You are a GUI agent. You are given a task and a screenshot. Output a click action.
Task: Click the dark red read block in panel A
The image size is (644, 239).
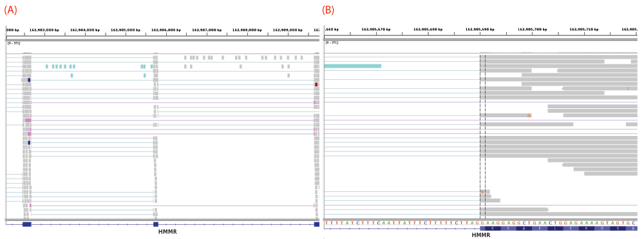click(316, 84)
